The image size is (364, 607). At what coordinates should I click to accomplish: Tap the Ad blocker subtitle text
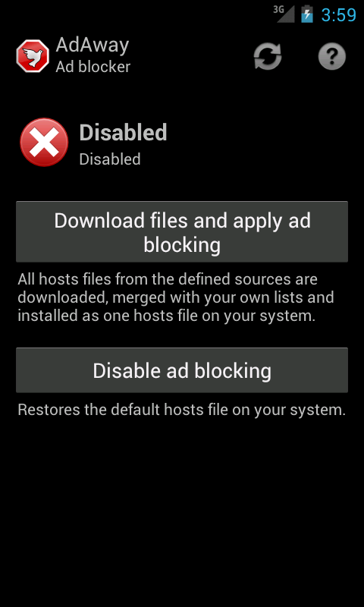click(x=93, y=67)
